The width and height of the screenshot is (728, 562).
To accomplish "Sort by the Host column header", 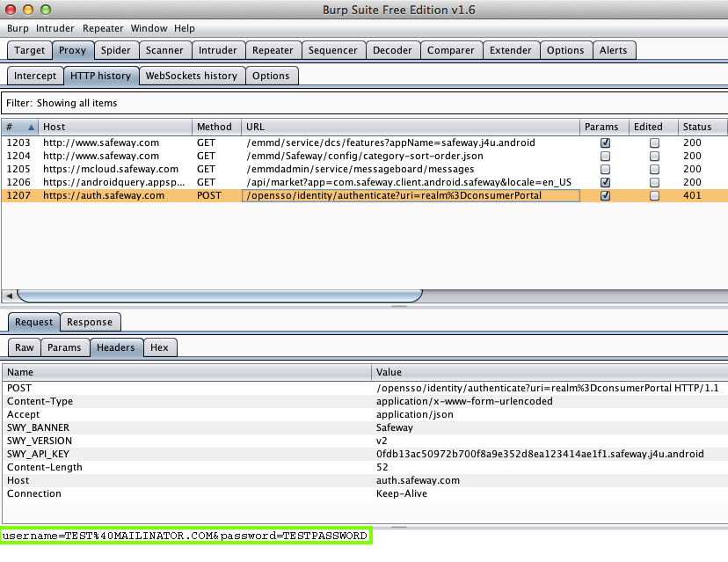I will tap(114, 127).
